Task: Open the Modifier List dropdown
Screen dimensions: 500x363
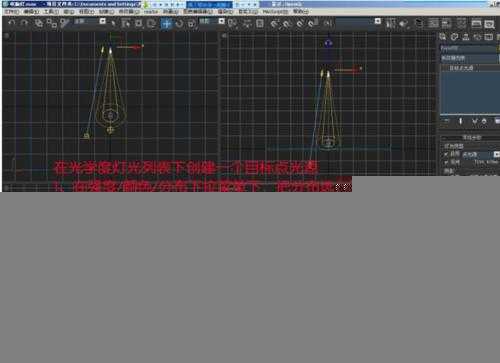Action: [470, 58]
